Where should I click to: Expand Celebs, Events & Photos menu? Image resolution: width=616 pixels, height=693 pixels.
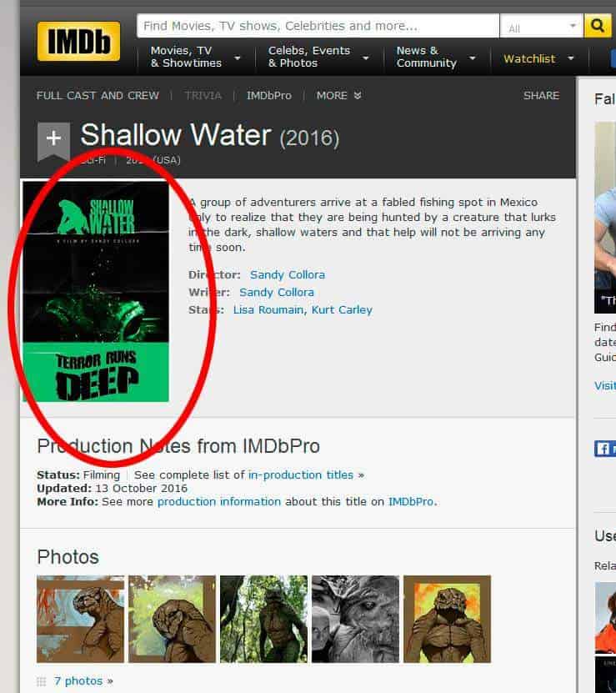click(318, 57)
